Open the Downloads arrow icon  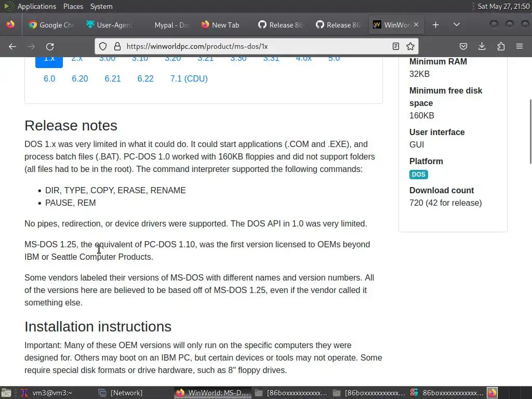pyautogui.click(x=482, y=46)
